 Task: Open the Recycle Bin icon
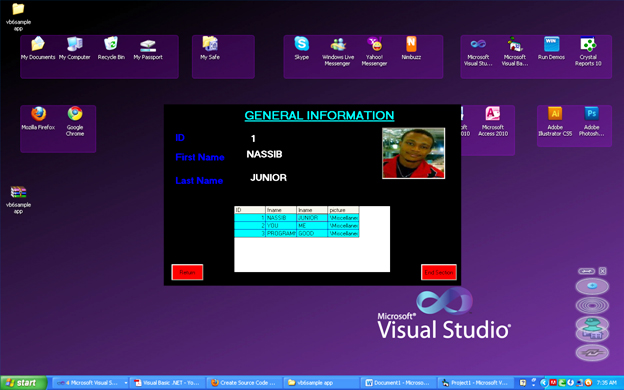(x=111, y=48)
